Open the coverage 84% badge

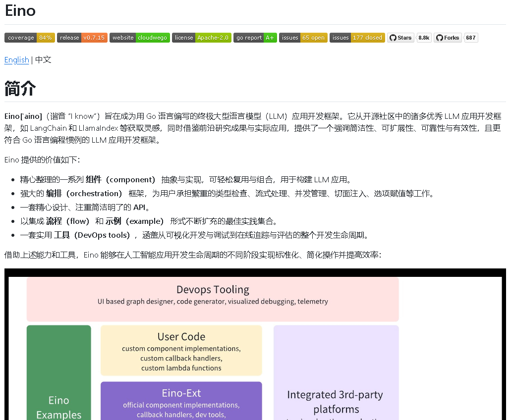pyautogui.click(x=29, y=38)
